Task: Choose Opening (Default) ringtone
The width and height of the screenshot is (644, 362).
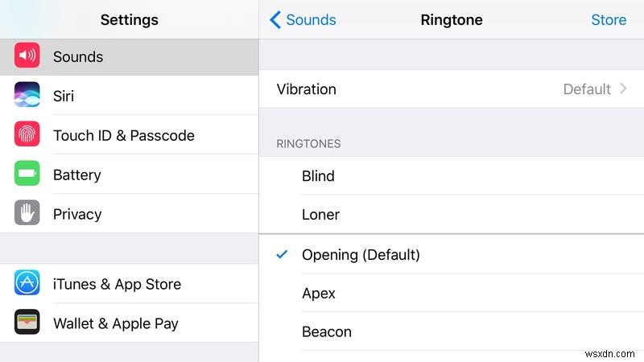Action: click(361, 255)
